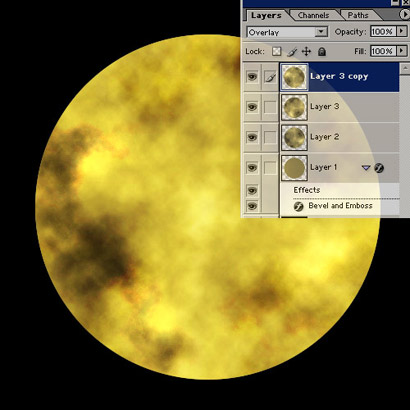Select the Layer 1 name
410x410 pixels.
pos(324,167)
